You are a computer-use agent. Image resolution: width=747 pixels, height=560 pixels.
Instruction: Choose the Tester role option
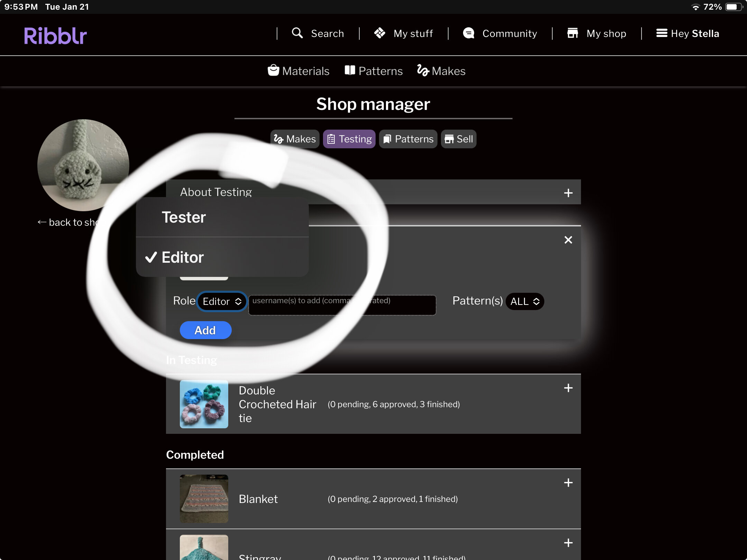(222, 217)
